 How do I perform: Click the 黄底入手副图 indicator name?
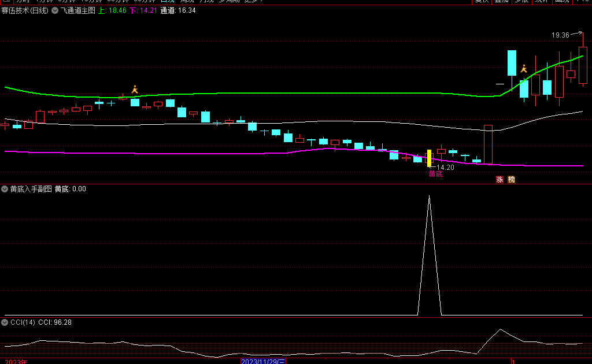31,189
